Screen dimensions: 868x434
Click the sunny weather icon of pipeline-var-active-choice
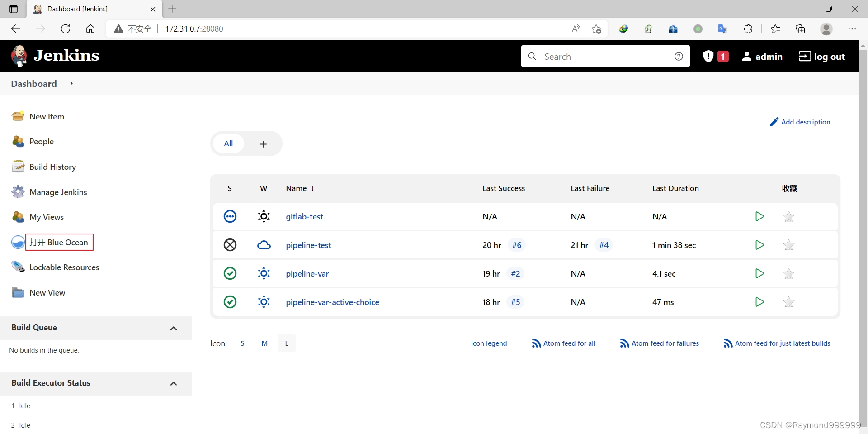[x=264, y=302]
